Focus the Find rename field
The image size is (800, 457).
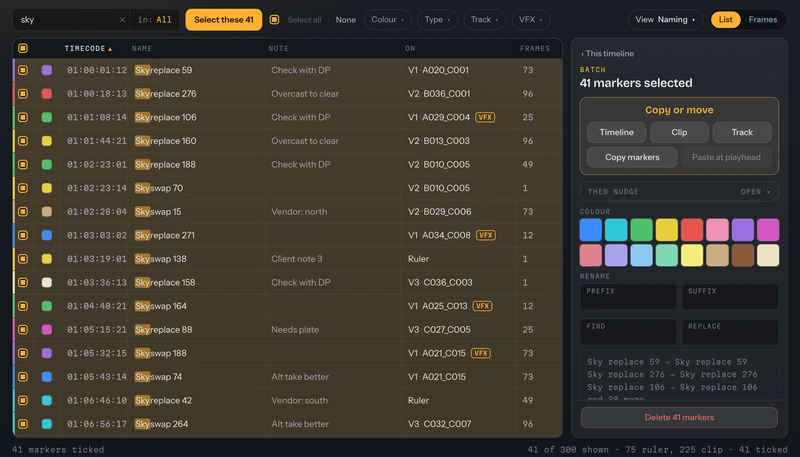tap(629, 332)
